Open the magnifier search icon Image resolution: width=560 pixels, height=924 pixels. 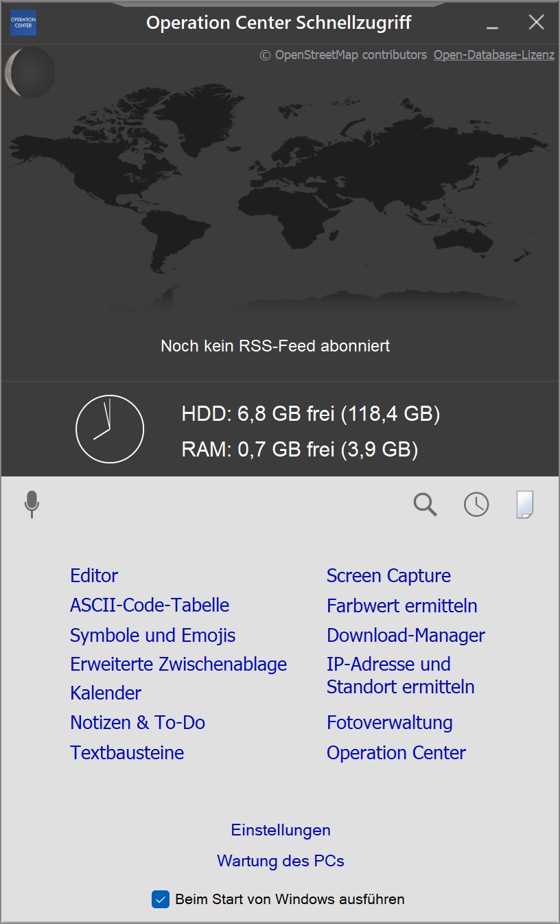425,505
